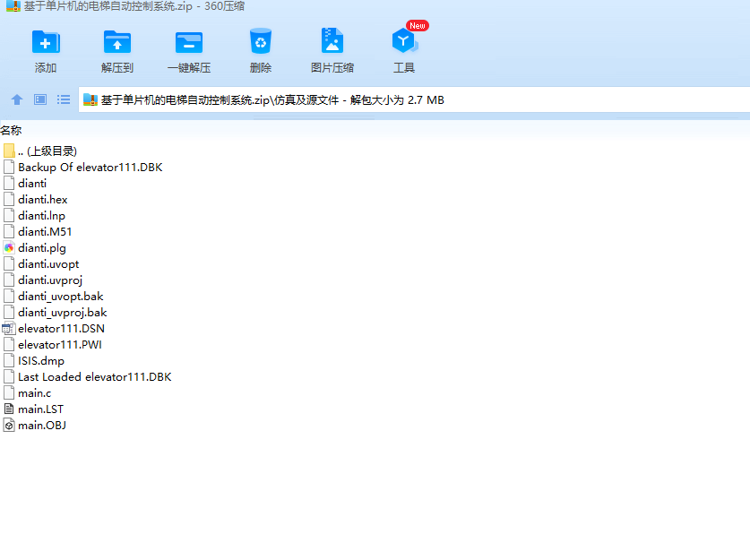750x560 pixels.
Task: Click the folder icon for 上级目录
Action: click(9, 151)
